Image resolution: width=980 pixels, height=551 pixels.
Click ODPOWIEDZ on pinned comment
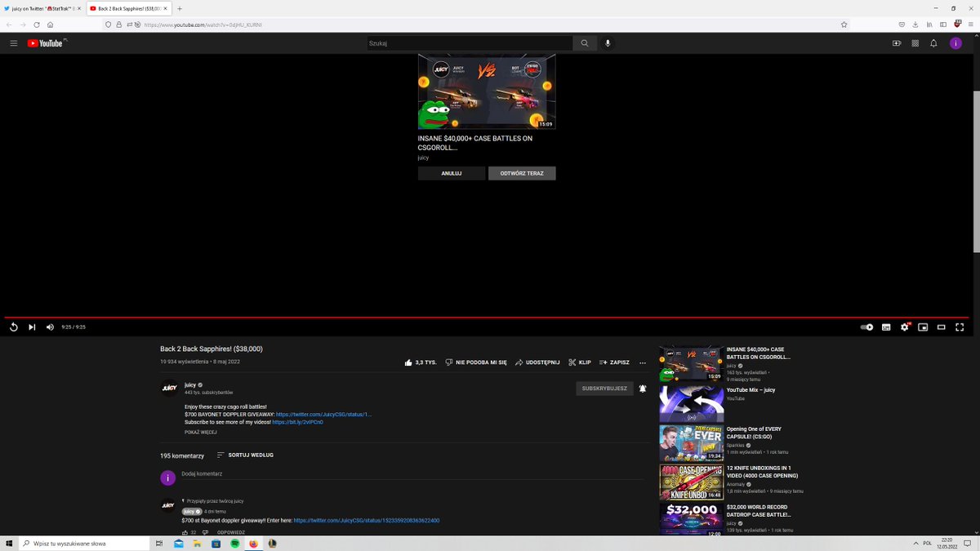point(231,532)
